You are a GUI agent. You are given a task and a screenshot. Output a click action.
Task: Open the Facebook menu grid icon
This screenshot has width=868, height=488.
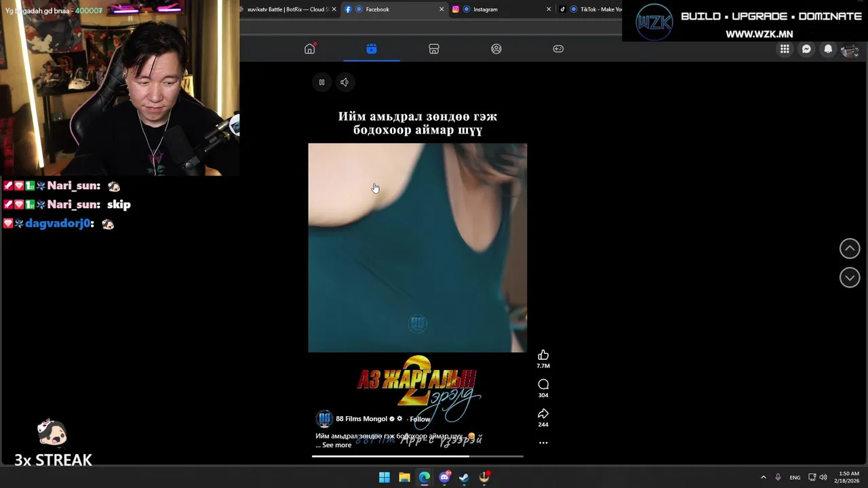click(x=785, y=49)
